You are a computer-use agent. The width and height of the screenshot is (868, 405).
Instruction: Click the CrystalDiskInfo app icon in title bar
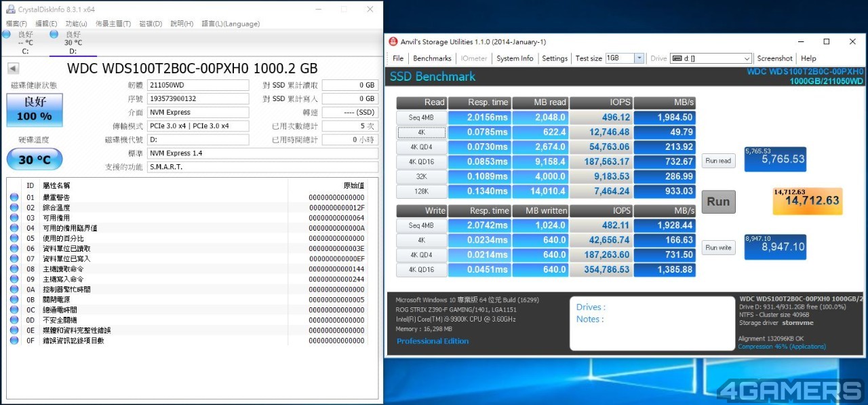[10, 9]
